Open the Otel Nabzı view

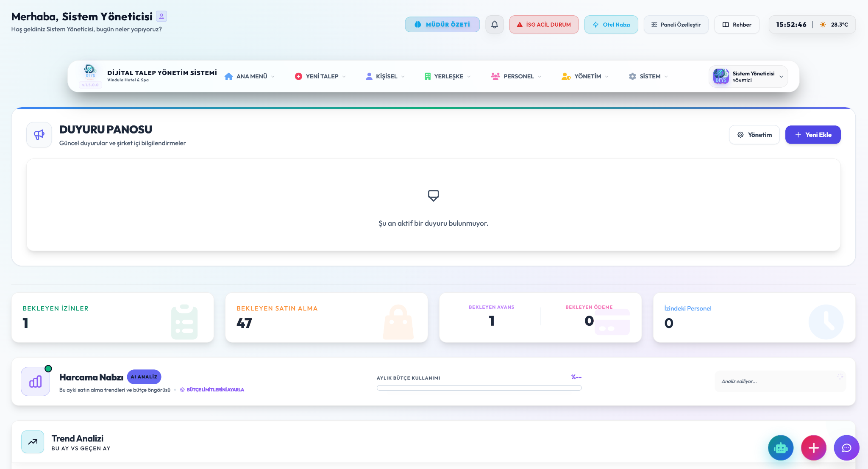611,25
